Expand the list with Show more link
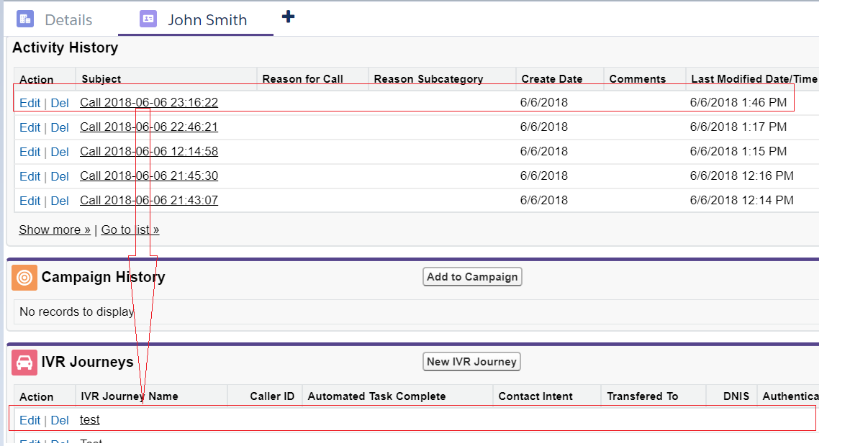 55,230
